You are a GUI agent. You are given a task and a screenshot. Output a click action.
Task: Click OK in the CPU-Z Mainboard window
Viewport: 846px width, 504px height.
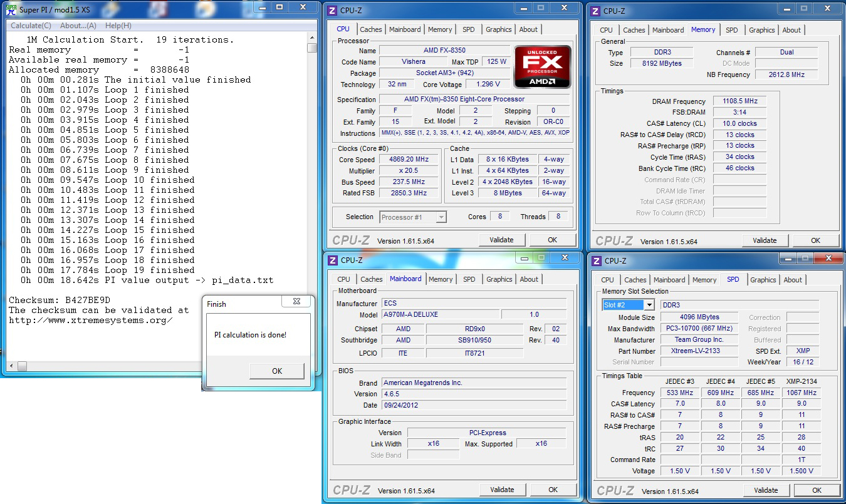pyautogui.click(x=553, y=490)
